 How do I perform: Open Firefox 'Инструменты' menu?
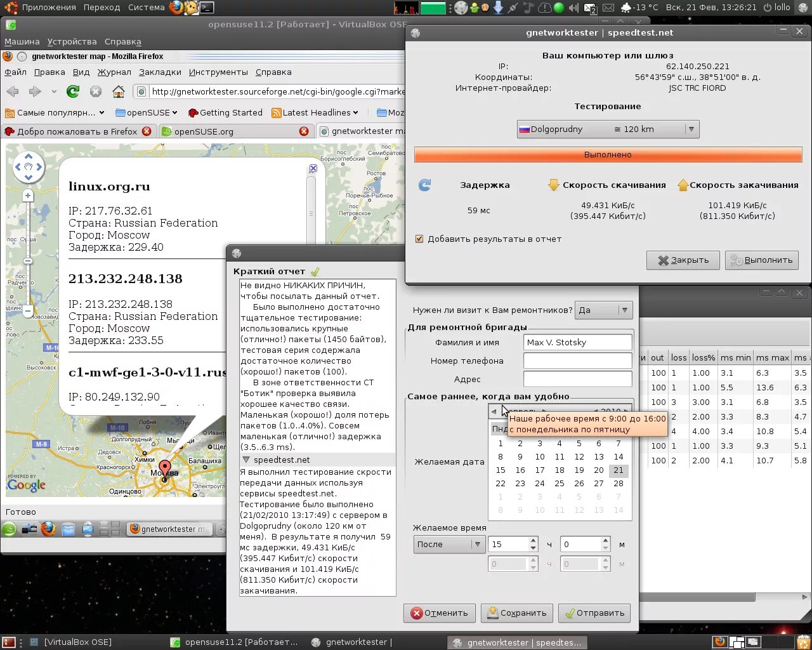(218, 72)
